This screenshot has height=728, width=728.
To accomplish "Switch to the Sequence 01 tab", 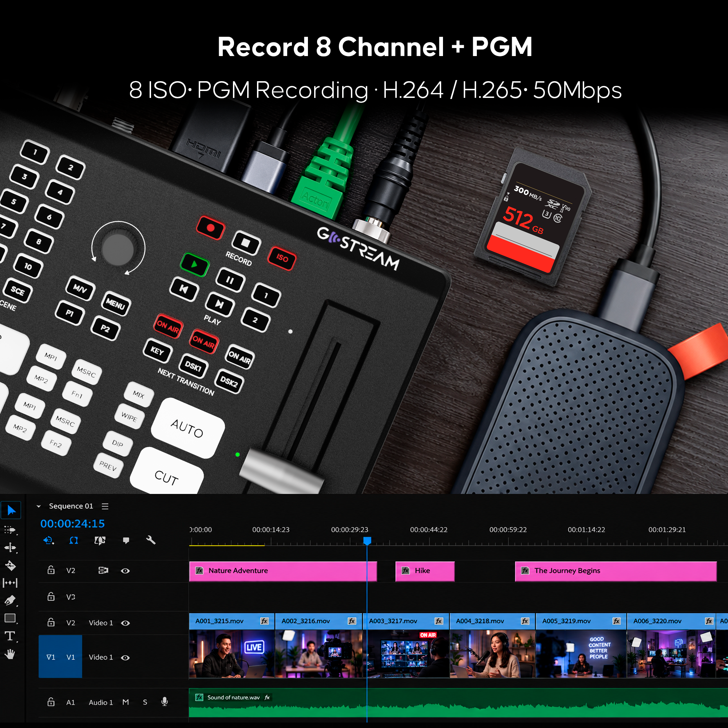I will point(71,506).
